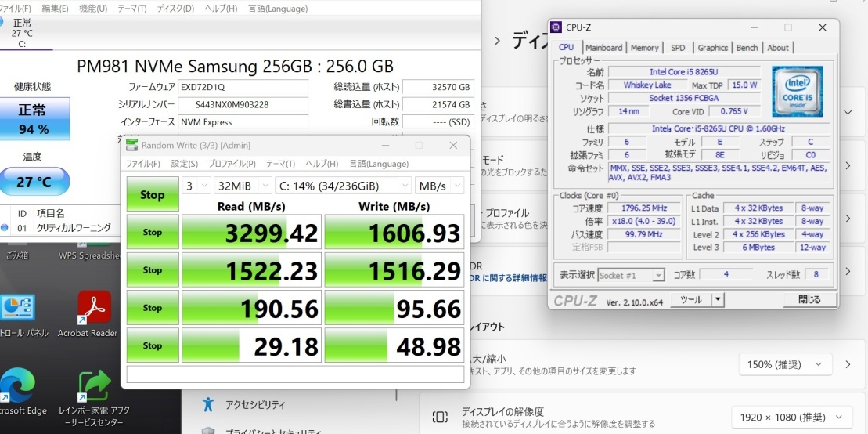
Task: Click the 95.66 write result bar
Action: (x=394, y=308)
